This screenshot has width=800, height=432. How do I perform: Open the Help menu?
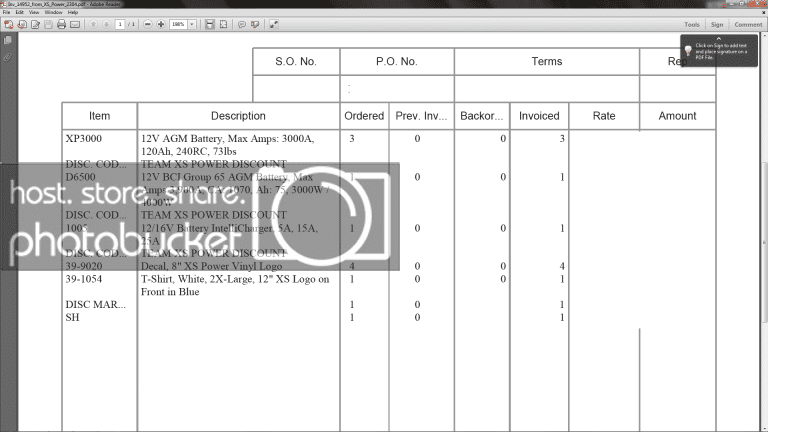pyautogui.click(x=73, y=12)
